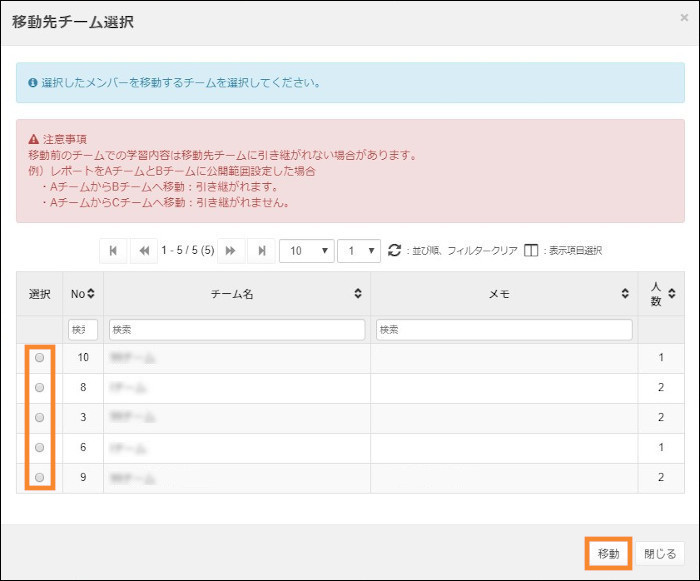Choose the team No 3 radio button

tap(40, 418)
